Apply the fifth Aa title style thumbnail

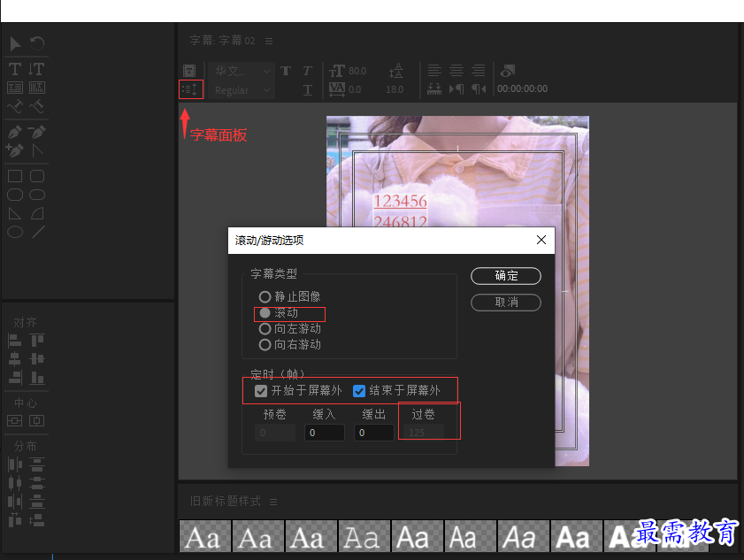pos(417,536)
